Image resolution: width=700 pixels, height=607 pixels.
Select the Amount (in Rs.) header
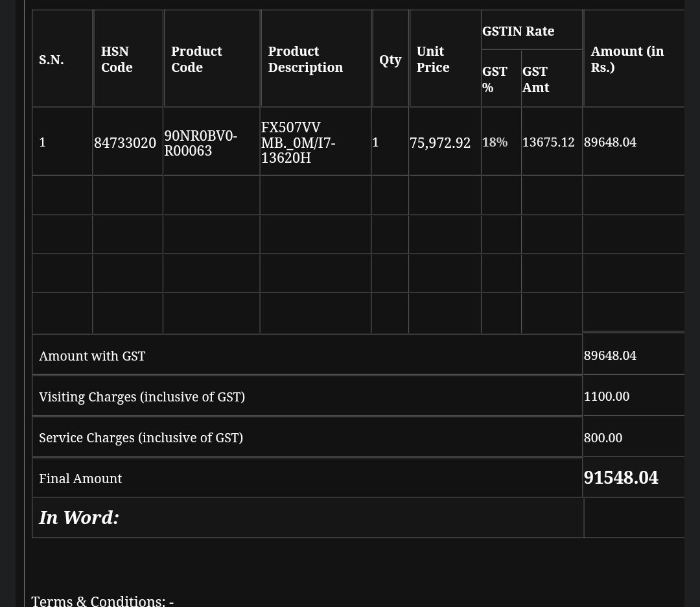point(627,60)
